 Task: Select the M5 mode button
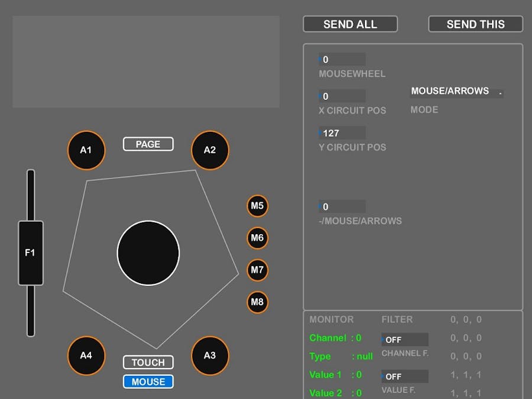(x=257, y=206)
